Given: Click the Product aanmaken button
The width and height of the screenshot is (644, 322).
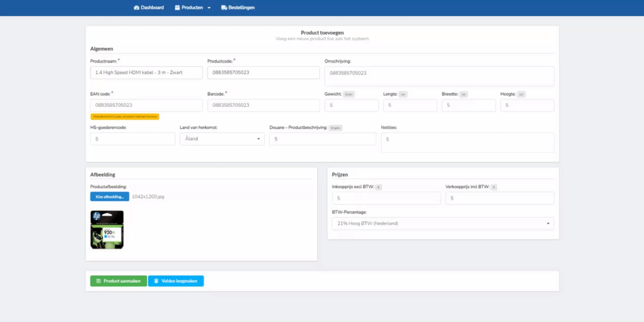Looking at the screenshot, I should 118,281.
